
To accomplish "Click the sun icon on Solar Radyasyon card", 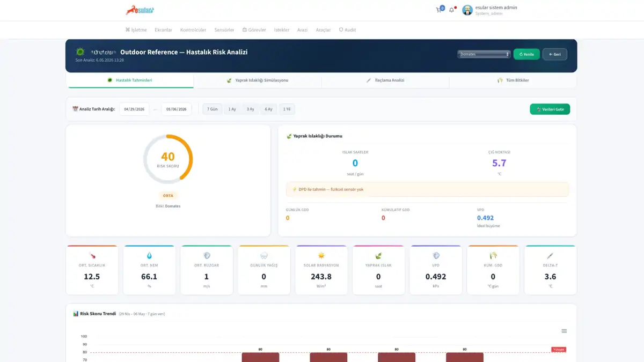I will pyautogui.click(x=321, y=256).
